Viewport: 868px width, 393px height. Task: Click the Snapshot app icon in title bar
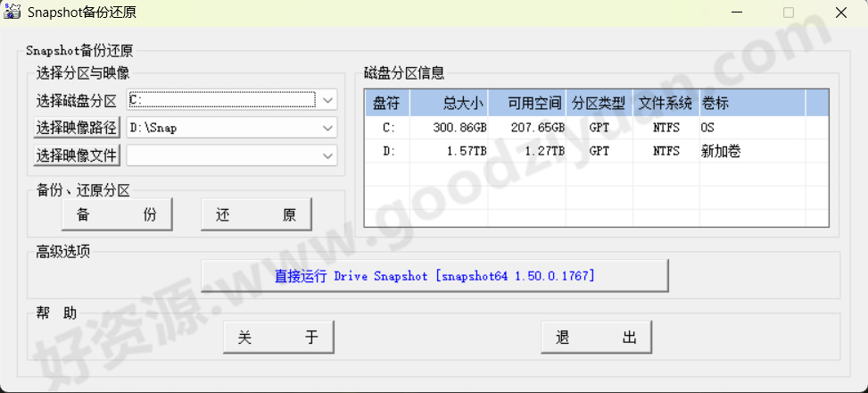coord(12,12)
